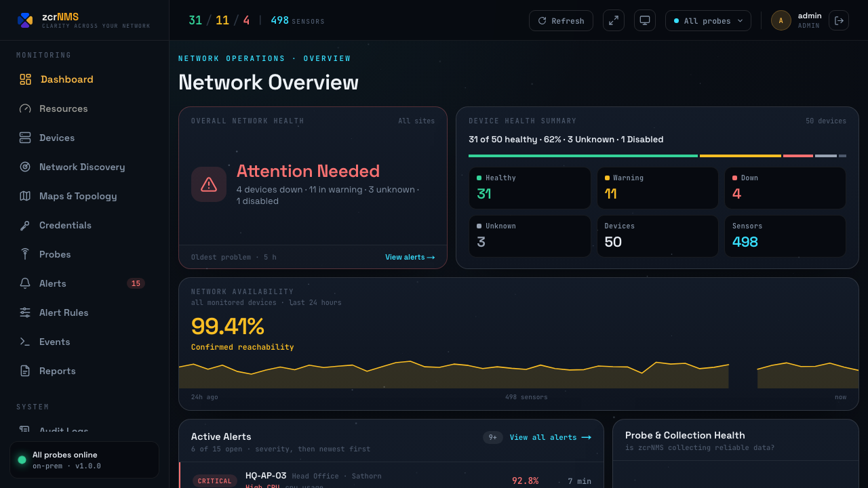Open display mode with the monitor icon
The height and width of the screenshot is (488, 868).
pos(645,20)
